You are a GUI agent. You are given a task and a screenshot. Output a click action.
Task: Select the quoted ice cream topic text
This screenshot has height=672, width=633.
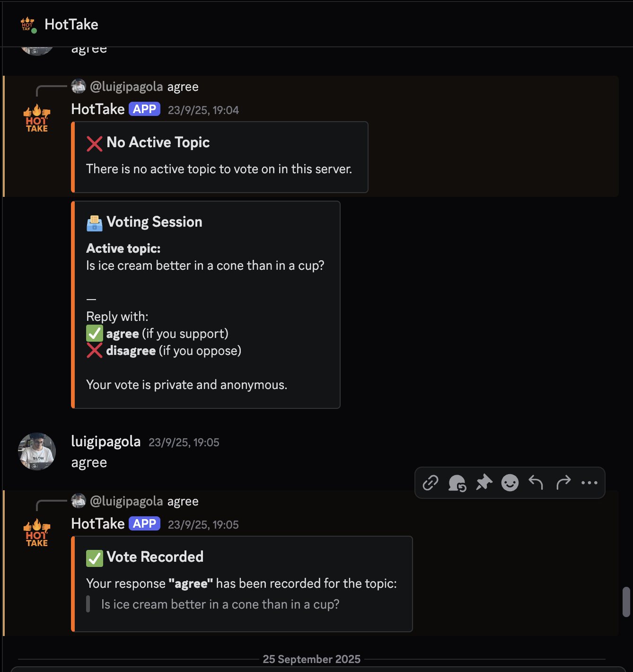[x=220, y=604]
